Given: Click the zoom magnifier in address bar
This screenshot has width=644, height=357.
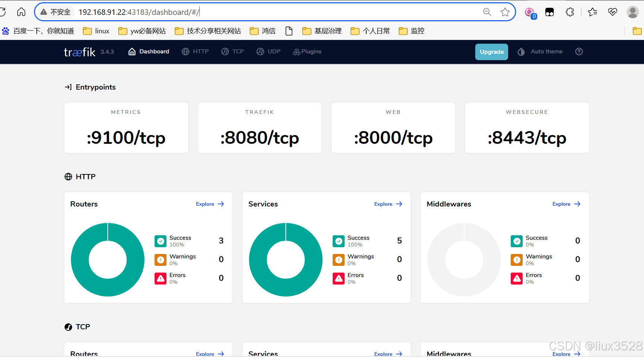Looking at the screenshot, I should click(487, 12).
